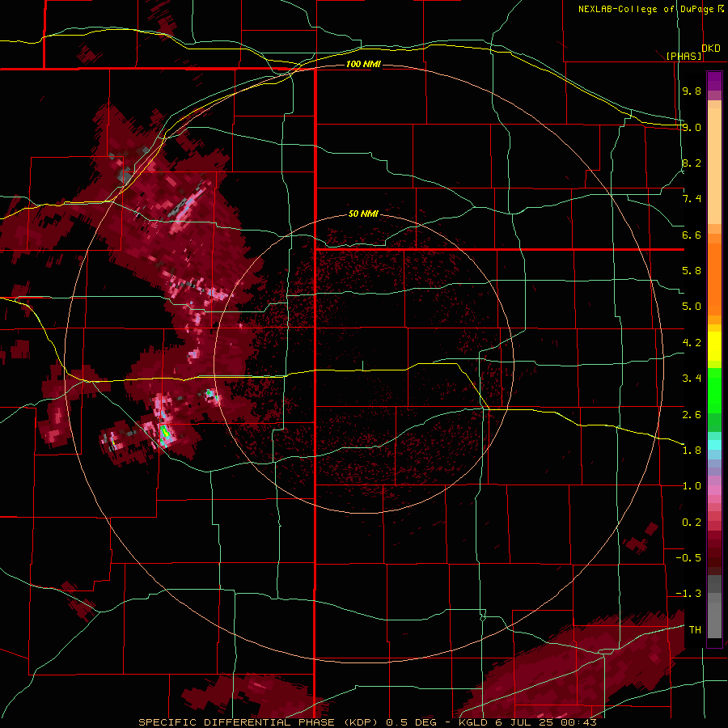The height and width of the screenshot is (728, 728).
Task: Click the -0.5 scale value
Action: [688, 558]
